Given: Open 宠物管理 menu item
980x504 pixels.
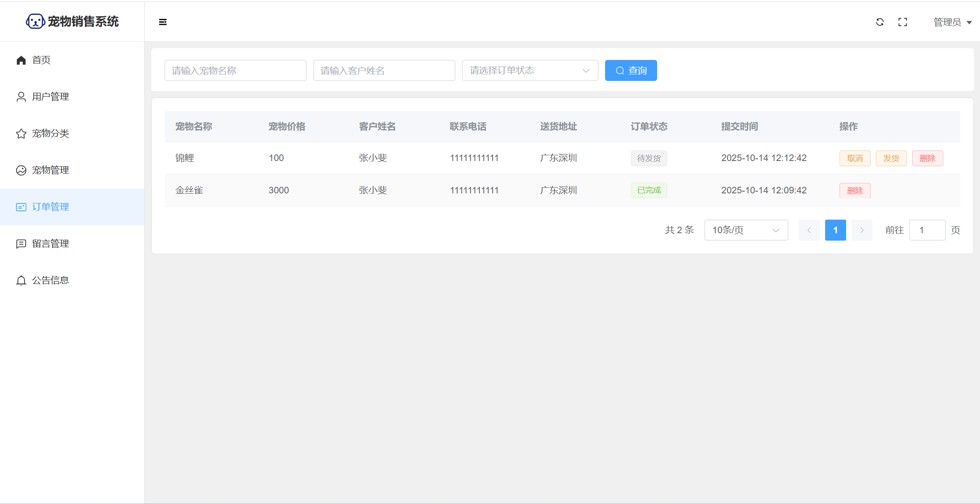Looking at the screenshot, I should tap(50, 170).
